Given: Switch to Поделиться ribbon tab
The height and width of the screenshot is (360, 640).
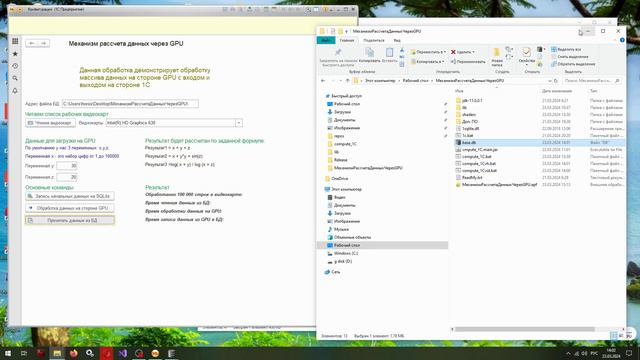Looking at the screenshot, I should coord(373,40).
